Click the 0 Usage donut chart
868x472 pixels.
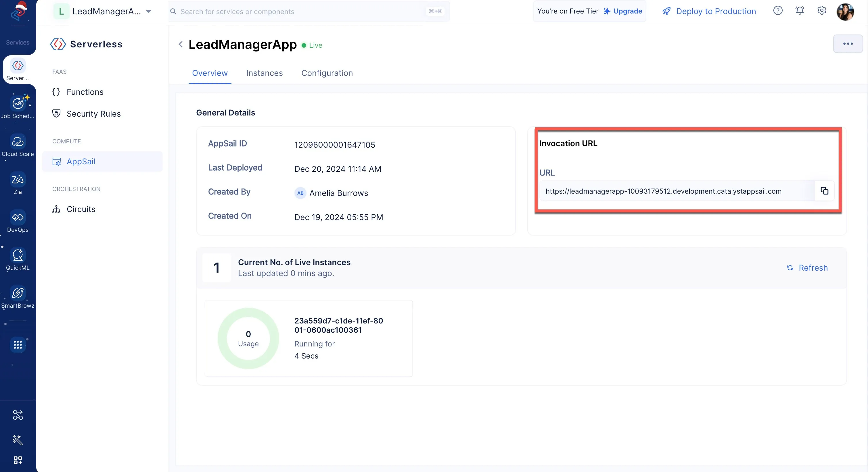(248, 338)
